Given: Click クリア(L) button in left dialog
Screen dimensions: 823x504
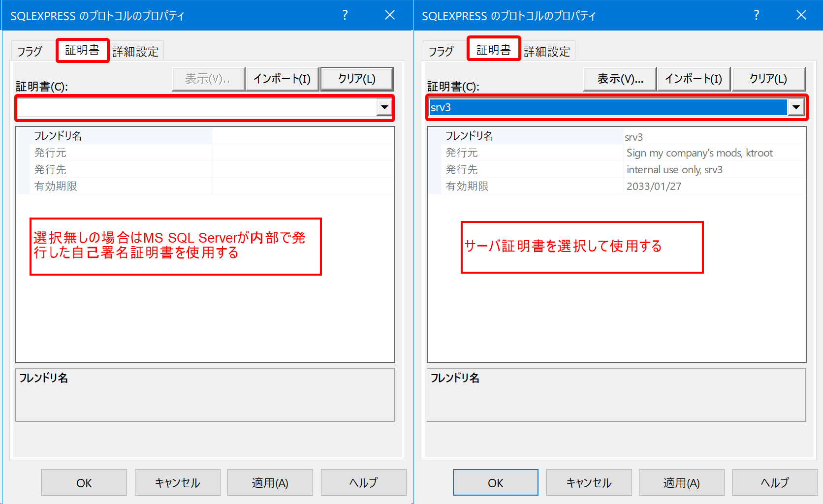Looking at the screenshot, I should 357,79.
